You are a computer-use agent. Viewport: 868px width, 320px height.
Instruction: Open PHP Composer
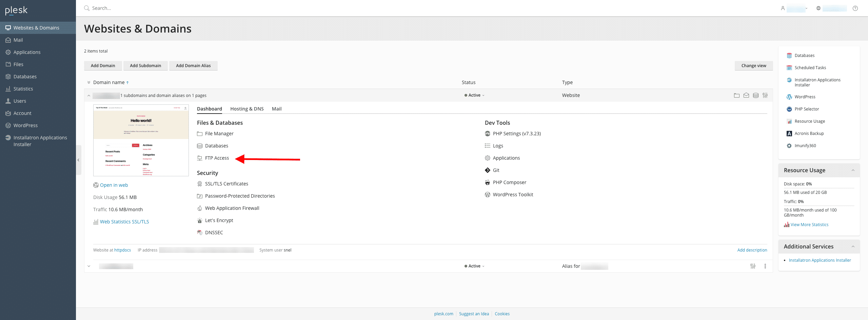pyautogui.click(x=506, y=182)
